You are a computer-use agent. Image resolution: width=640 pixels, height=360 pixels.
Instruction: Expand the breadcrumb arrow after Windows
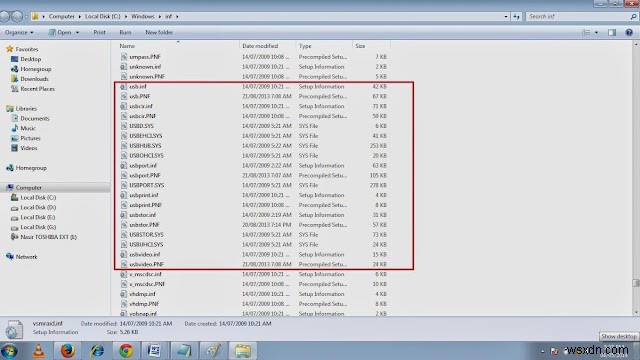click(160, 16)
